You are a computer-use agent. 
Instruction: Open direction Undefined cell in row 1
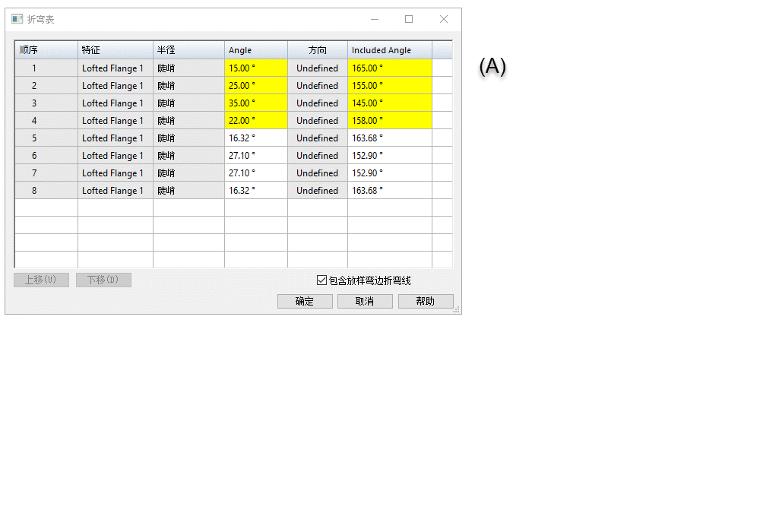(317, 68)
